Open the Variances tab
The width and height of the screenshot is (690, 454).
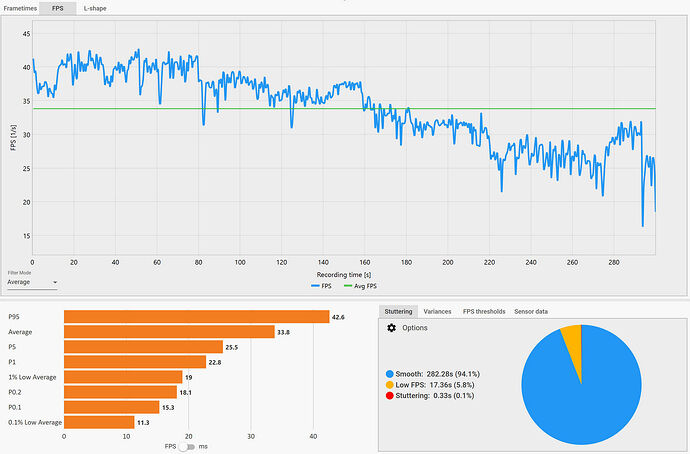coord(436,311)
